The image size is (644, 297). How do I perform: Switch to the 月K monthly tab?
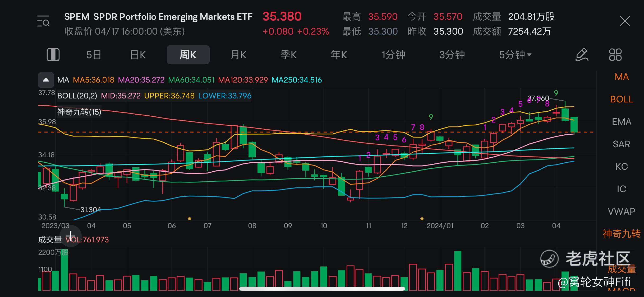(x=238, y=55)
